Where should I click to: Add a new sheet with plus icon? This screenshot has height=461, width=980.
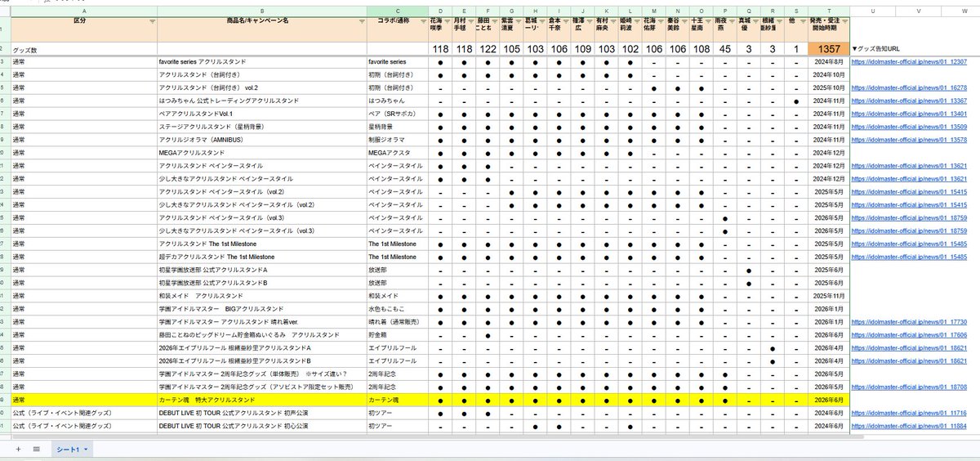coord(17,450)
